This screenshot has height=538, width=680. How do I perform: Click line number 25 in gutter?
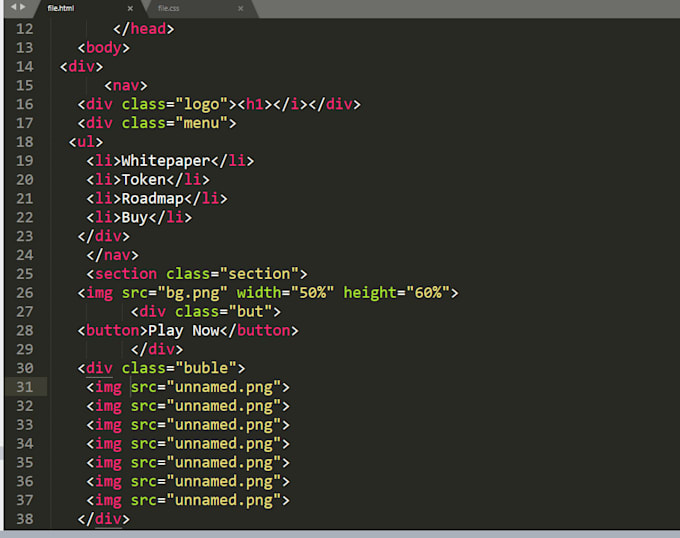[25, 274]
